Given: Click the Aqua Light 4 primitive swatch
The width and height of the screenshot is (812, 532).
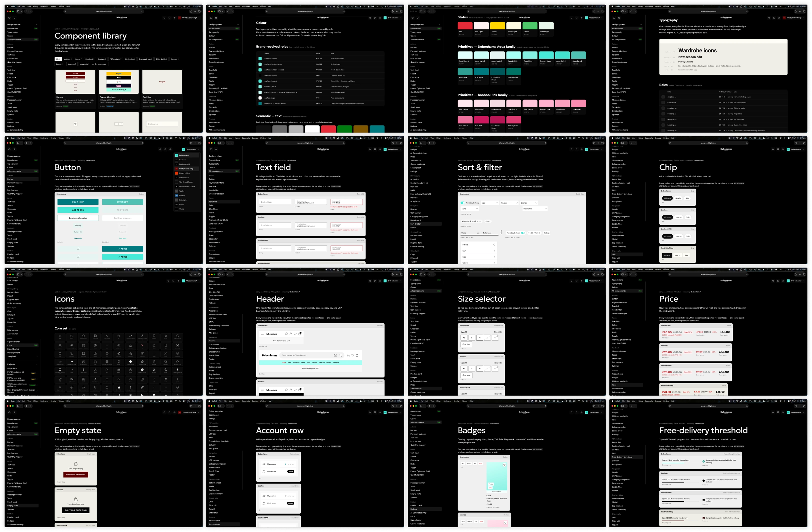Looking at the screenshot, I should click(x=465, y=55).
